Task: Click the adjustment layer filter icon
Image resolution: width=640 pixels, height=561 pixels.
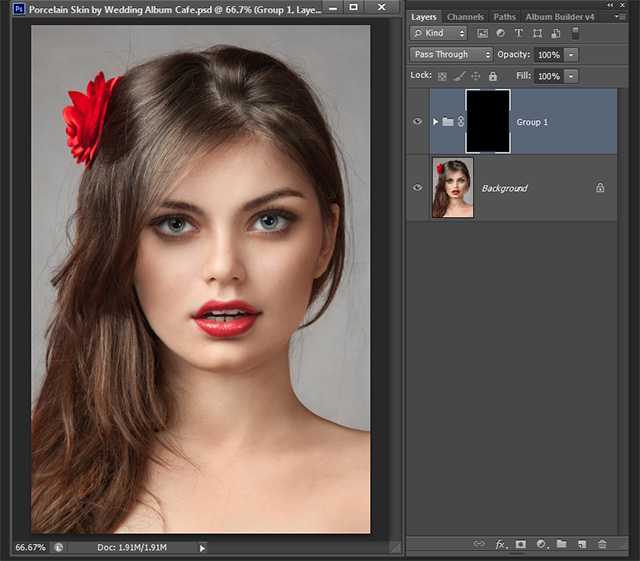Action: tap(501, 34)
